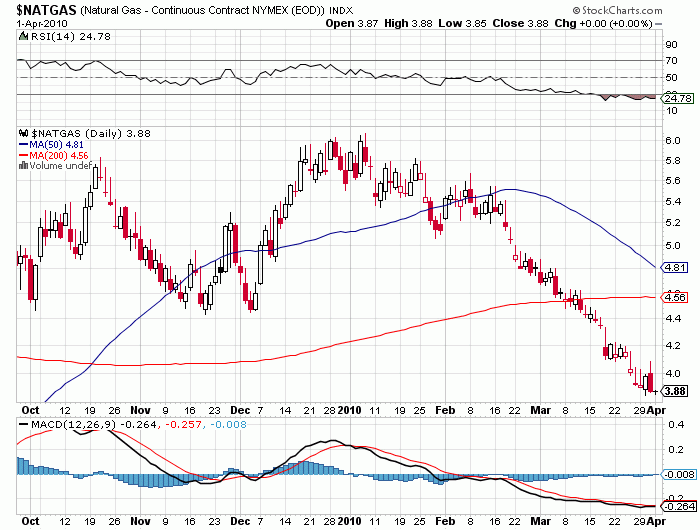The image size is (700, 530).
Task: Click the 2010 marker on the main chart time axis
Action: [x=350, y=410]
